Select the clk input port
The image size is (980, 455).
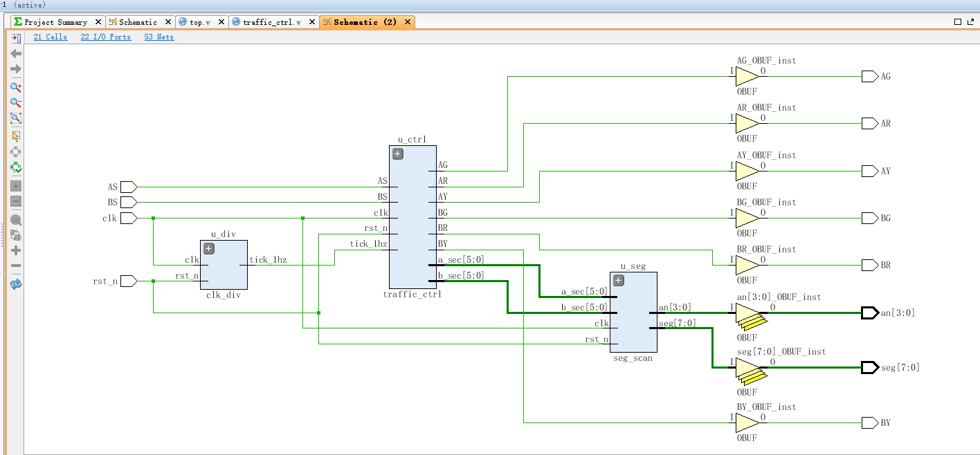(129, 218)
